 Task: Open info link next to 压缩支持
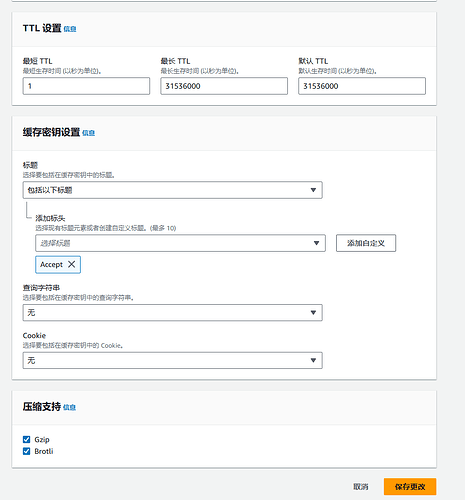click(69, 407)
